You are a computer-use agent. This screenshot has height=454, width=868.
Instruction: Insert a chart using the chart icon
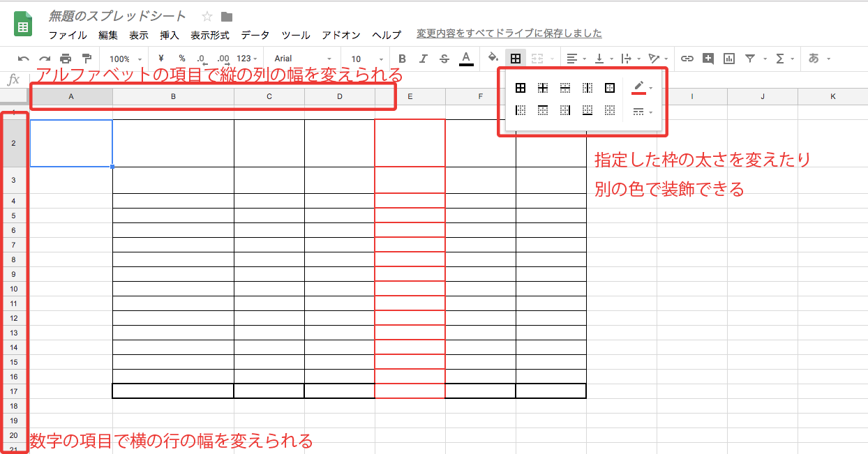729,59
